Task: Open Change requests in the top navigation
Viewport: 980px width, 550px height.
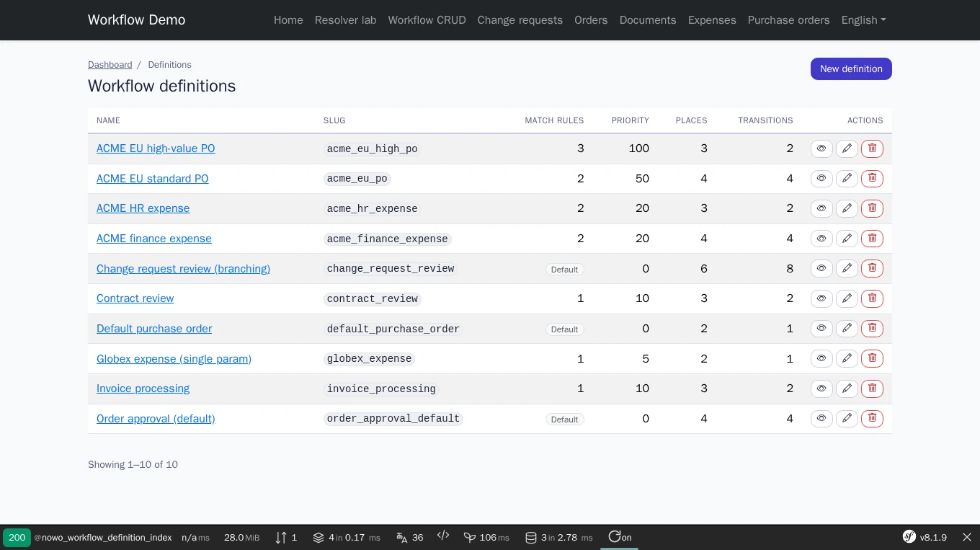Action: [x=520, y=20]
